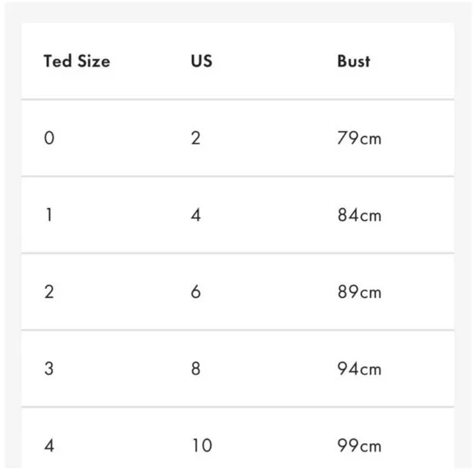Image resolution: width=476 pixels, height=476 pixels.
Task: Click US size 2 cell
Action: 196,138
